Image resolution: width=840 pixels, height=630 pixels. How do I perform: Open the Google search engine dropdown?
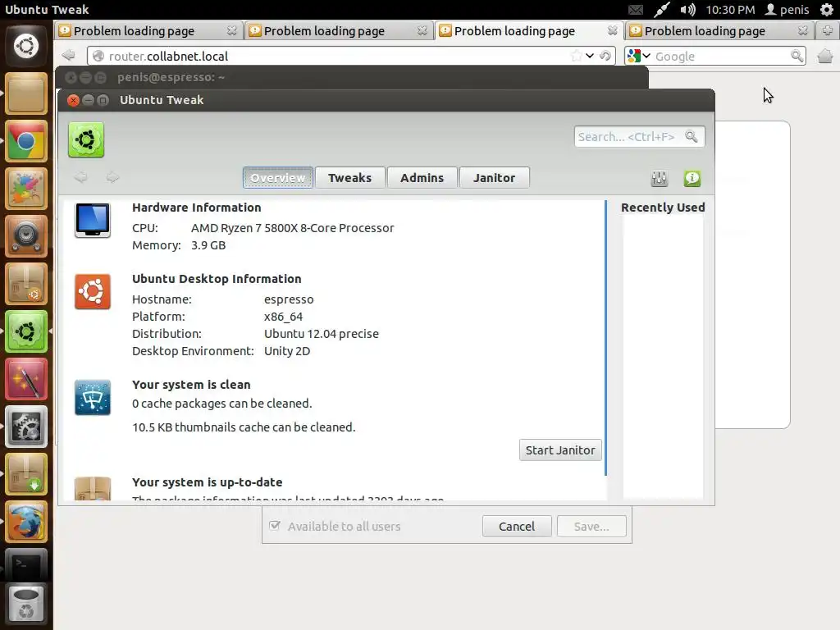(639, 56)
